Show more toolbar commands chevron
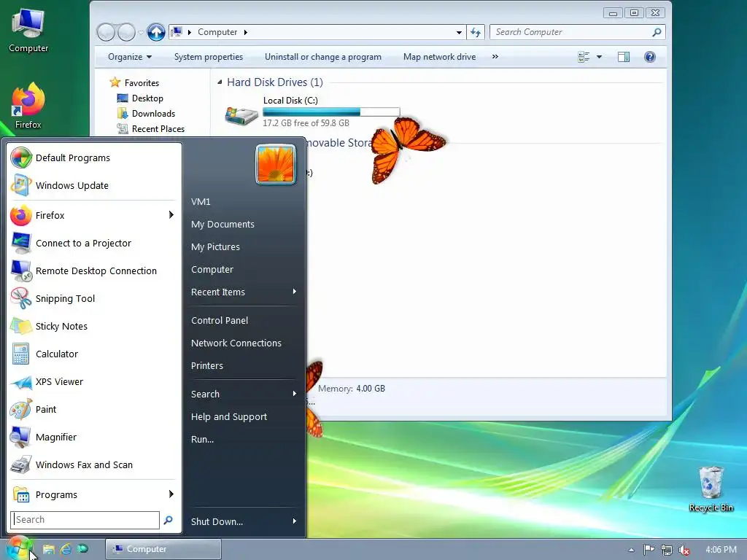 point(495,56)
